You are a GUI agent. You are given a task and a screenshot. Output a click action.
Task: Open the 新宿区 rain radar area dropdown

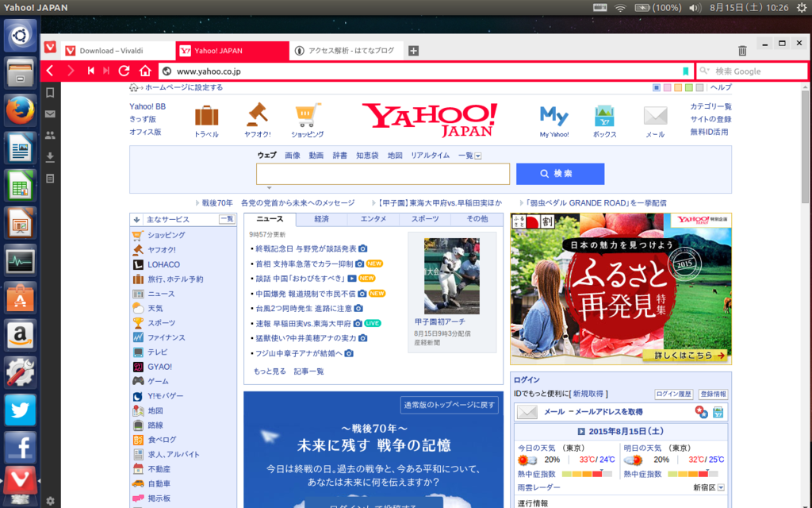click(x=721, y=488)
